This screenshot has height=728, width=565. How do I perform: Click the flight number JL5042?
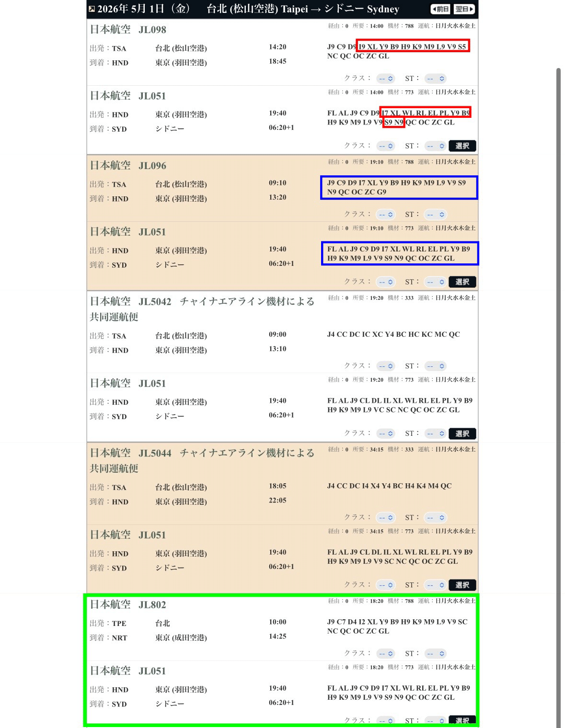click(155, 302)
